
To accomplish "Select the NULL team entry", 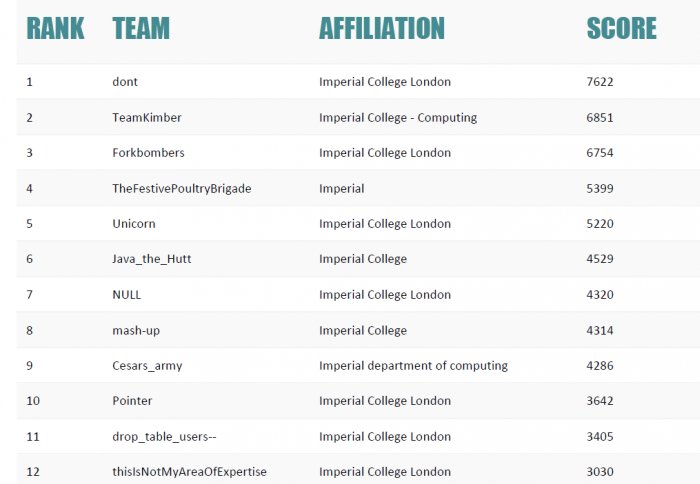I will (127, 295).
